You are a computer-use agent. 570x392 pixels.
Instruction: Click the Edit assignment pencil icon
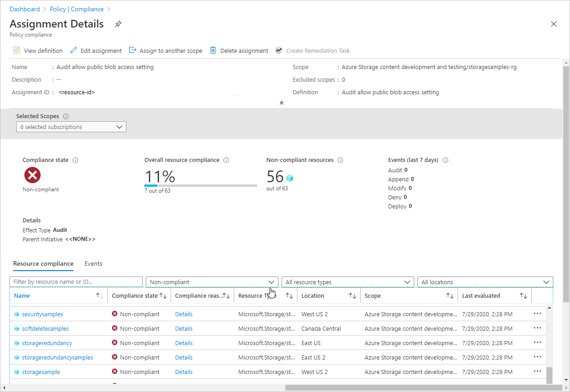pyautogui.click(x=73, y=51)
